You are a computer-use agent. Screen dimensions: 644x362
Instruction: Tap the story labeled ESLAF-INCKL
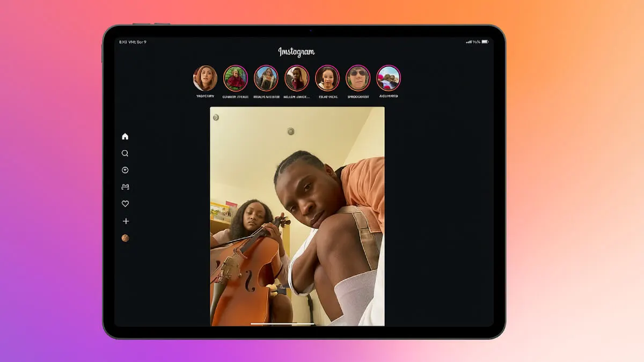point(327,78)
